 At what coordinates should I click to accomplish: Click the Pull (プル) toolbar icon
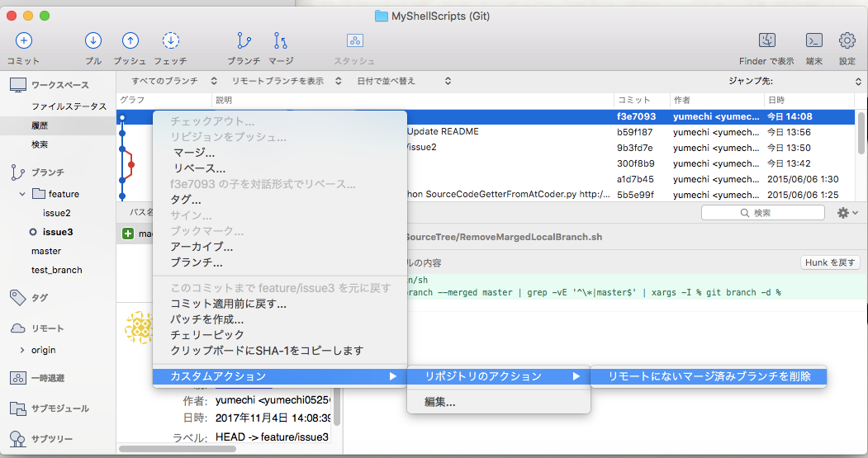(x=93, y=41)
